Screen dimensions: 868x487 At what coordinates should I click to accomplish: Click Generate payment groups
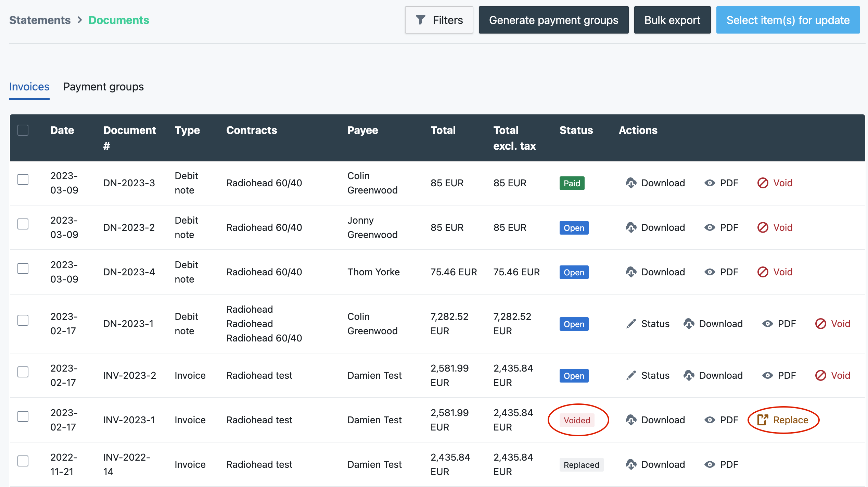pyautogui.click(x=553, y=20)
